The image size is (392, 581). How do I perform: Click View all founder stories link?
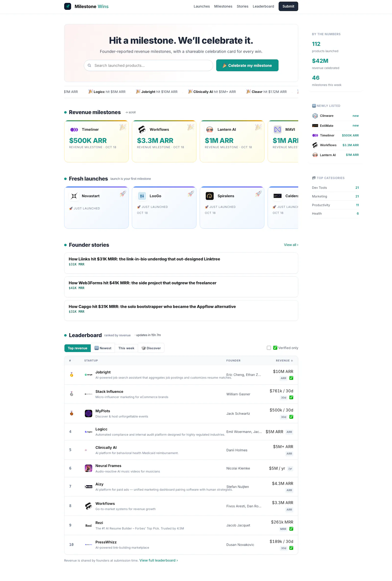[x=291, y=245]
